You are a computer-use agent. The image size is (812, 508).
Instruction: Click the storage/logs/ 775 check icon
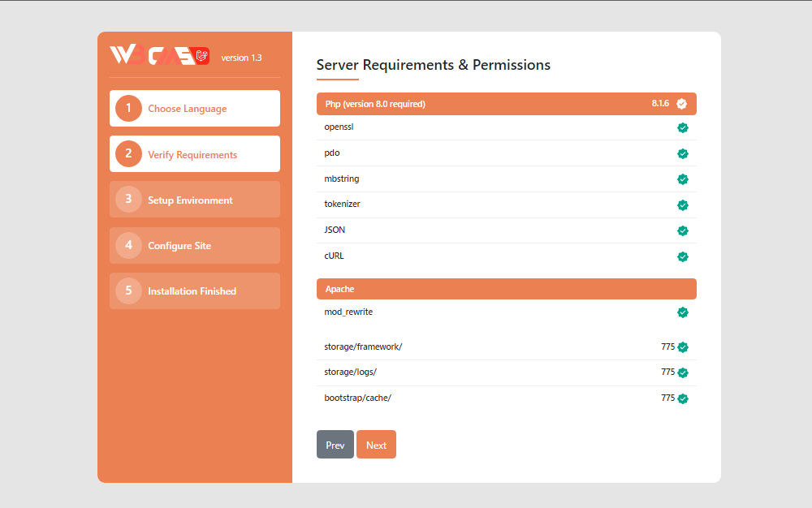(683, 373)
